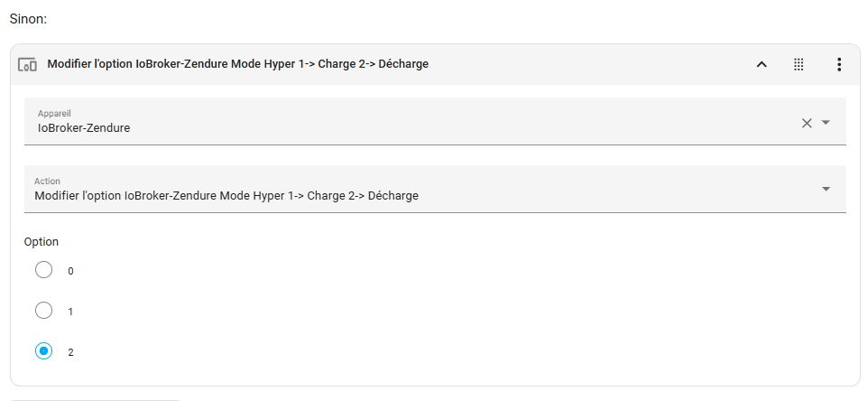Click the "0" option label text
The height and width of the screenshot is (401, 868).
coord(70,271)
